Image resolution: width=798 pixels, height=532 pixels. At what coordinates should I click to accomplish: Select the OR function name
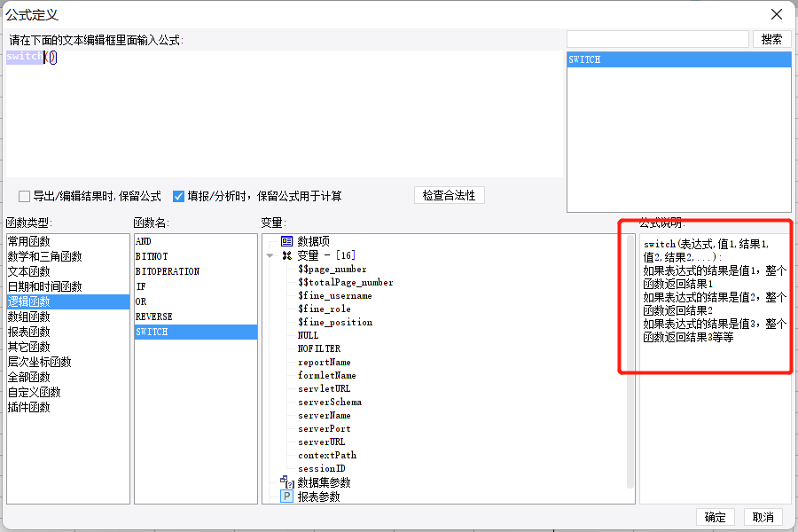[196, 301]
